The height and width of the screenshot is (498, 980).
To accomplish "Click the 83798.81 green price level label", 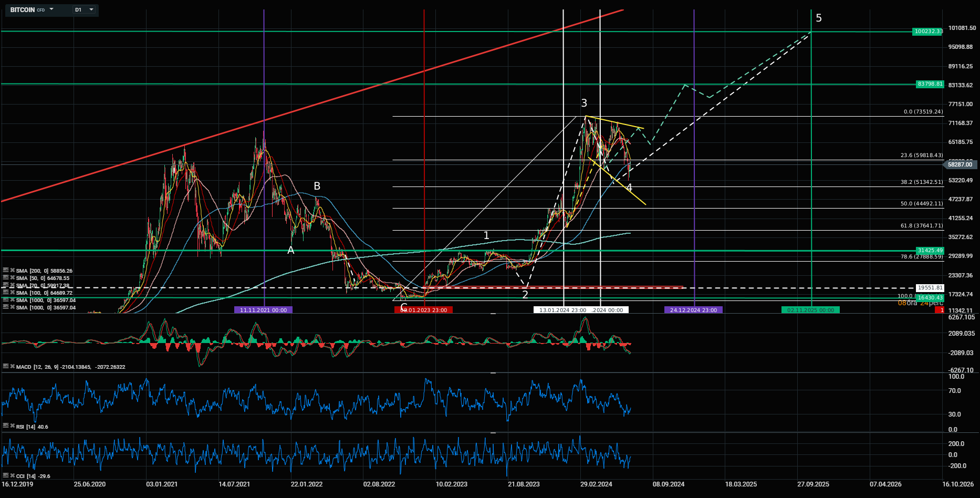I will (930, 84).
